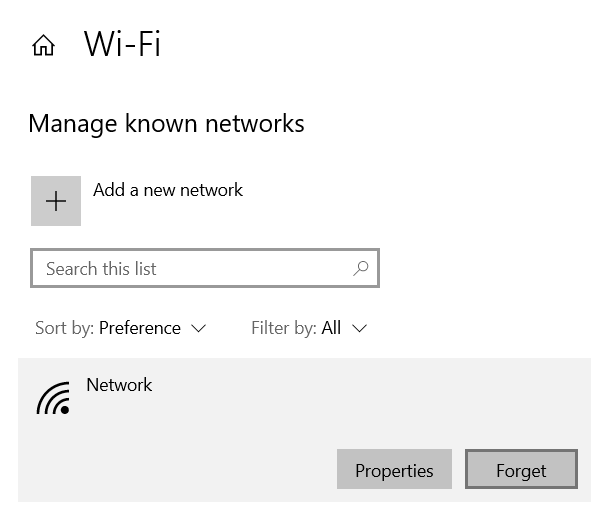Click the plus icon to add network

[x=56, y=201]
